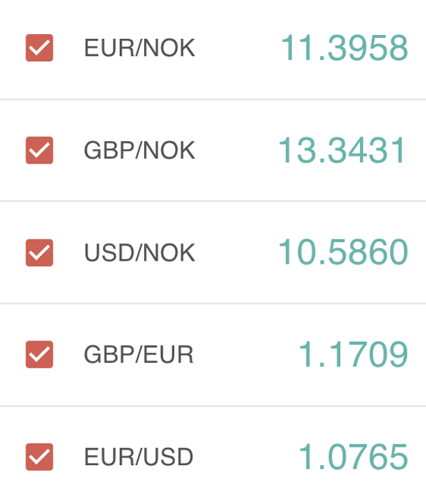Select the 13.3431 rate value
The height and width of the screenshot is (504, 426).
coord(342,150)
